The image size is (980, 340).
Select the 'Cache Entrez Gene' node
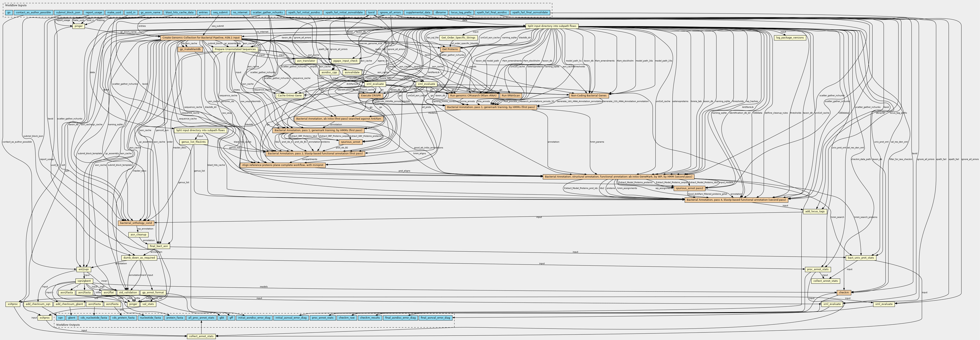(x=290, y=96)
